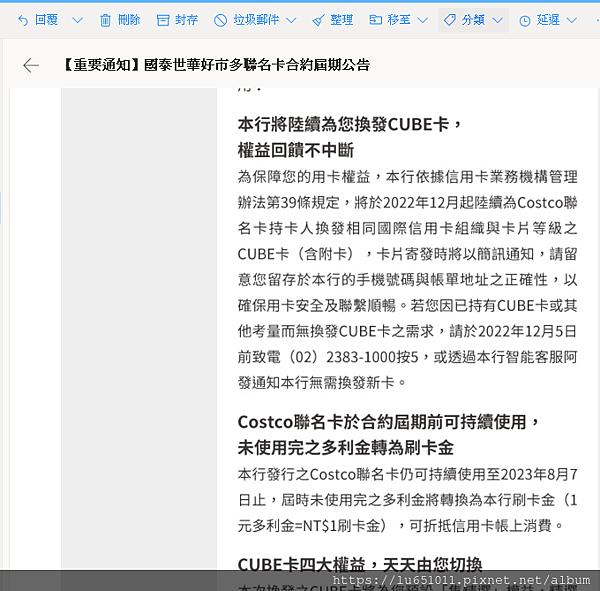Sweep messages using 整理 label

click(x=342, y=20)
